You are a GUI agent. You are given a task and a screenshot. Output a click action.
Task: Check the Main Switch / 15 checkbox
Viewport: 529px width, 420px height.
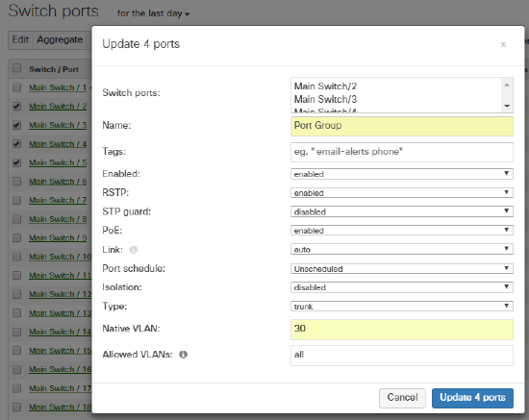(x=16, y=351)
